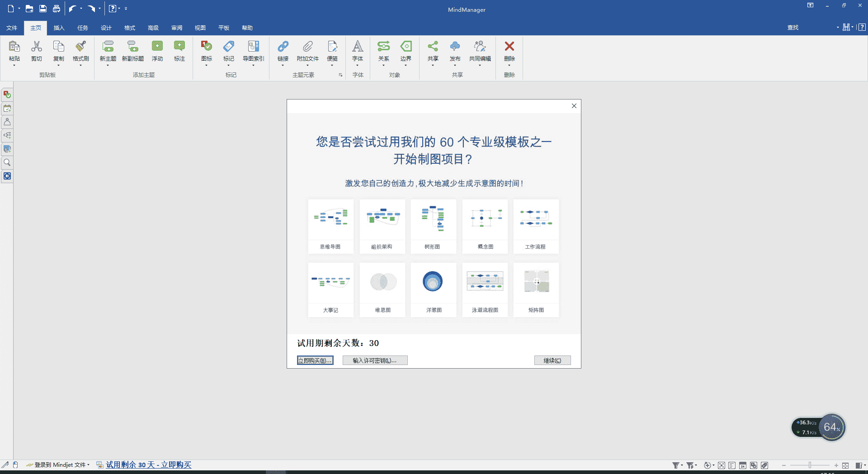Click the zoom out minus button
Screen dimensions: 868x474
784,465
